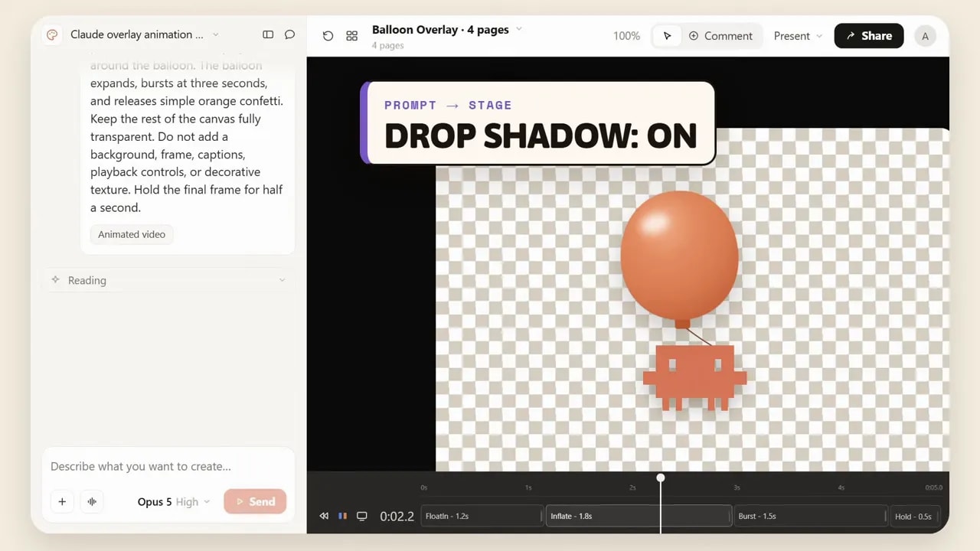Screen dimensions: 980x551
Task: Click the plus attach icon
Action: point(62,502)
